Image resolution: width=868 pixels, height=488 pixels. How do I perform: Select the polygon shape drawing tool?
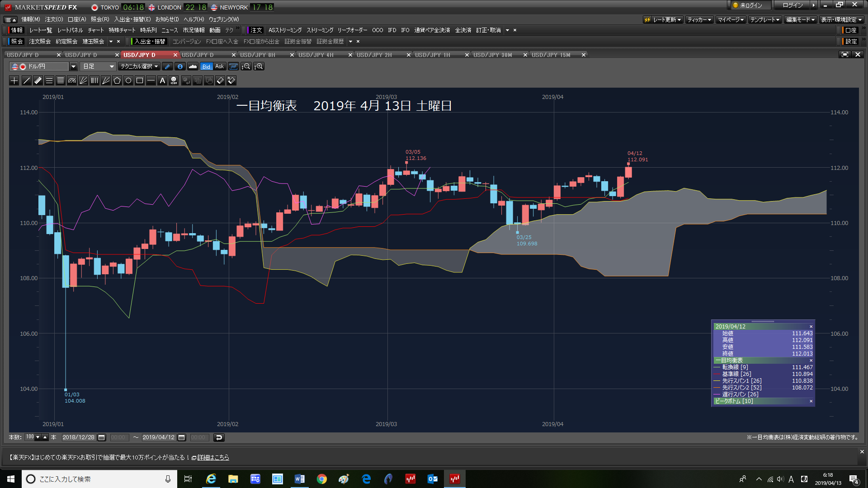(117, 80)
